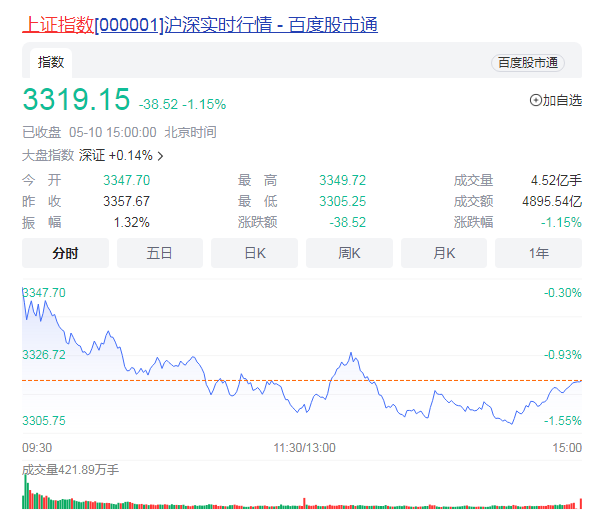Click the volume bars below the chart
The height and width of the screenshot is (517, 604).
click(300, 500)
